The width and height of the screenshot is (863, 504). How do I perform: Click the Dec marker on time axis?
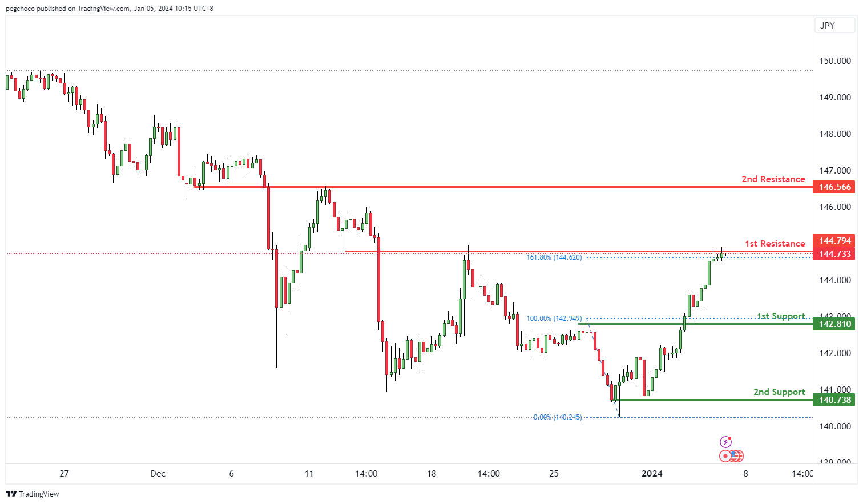(158, 474)
